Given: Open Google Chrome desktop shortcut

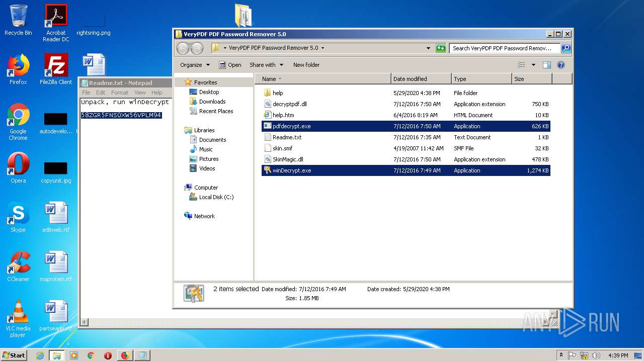Looking at the screenshot, I should (18, 122).
